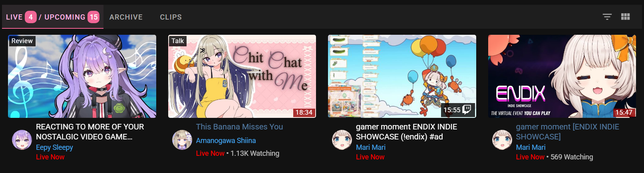Open the ENDIX Indie Showcase thumbnail
Viewport: 644px width, 173px height.
coord(562,76)
